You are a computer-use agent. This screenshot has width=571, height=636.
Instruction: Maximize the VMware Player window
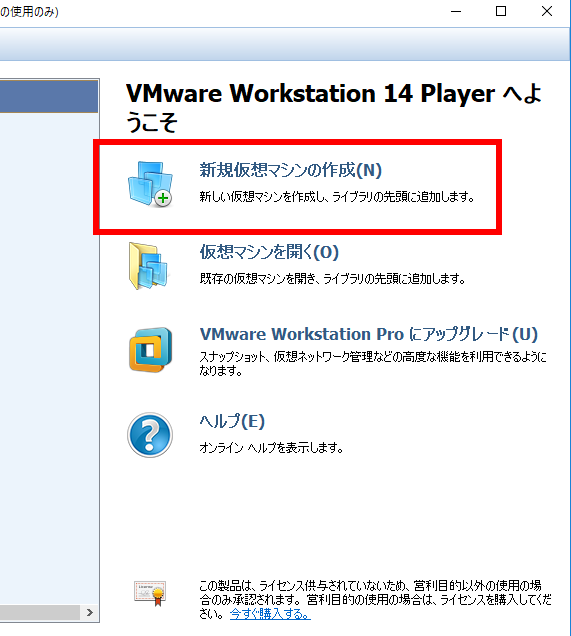[x=501, y=11]
